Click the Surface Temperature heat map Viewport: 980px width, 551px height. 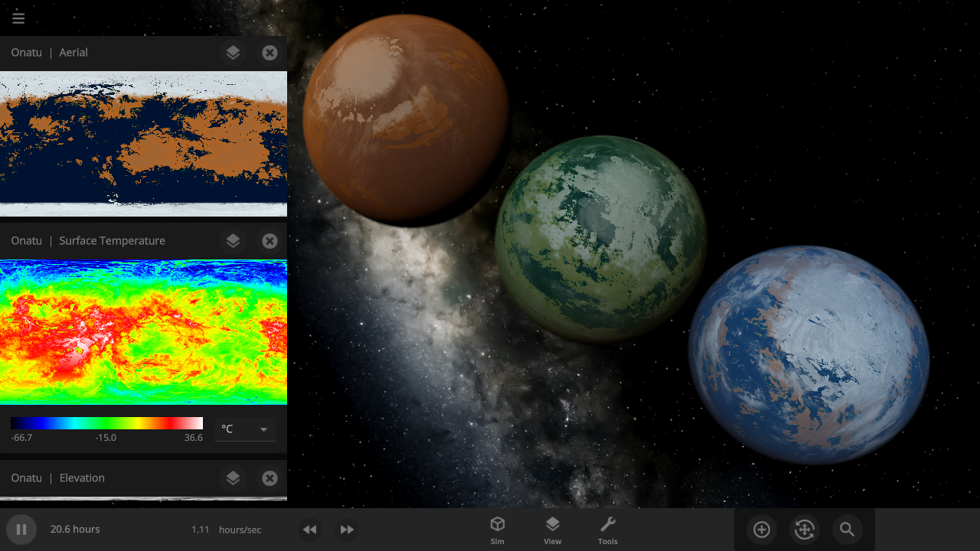point(143,332)
